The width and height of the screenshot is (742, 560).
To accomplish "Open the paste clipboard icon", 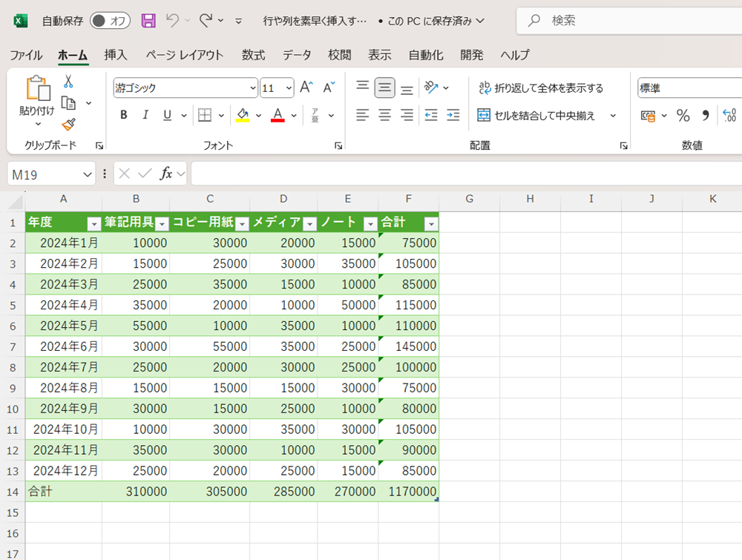I will 37,88.
